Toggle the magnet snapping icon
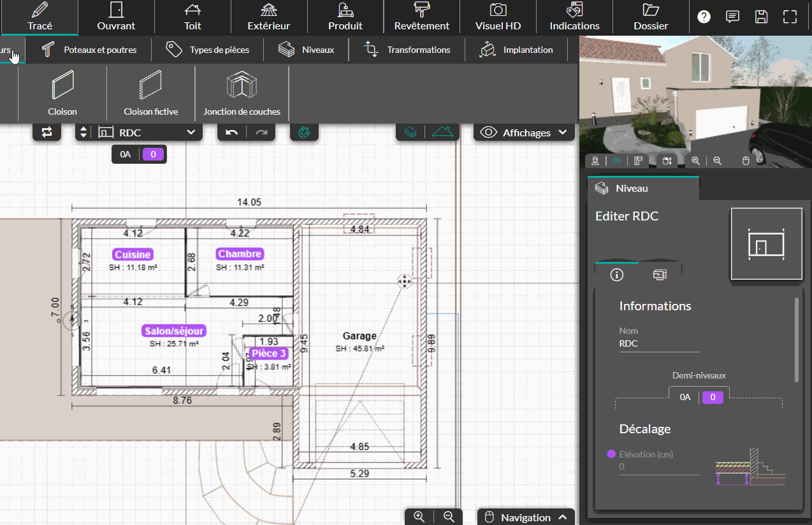The height and width of the screenshot is (525, 812). (x=305, y=133)
